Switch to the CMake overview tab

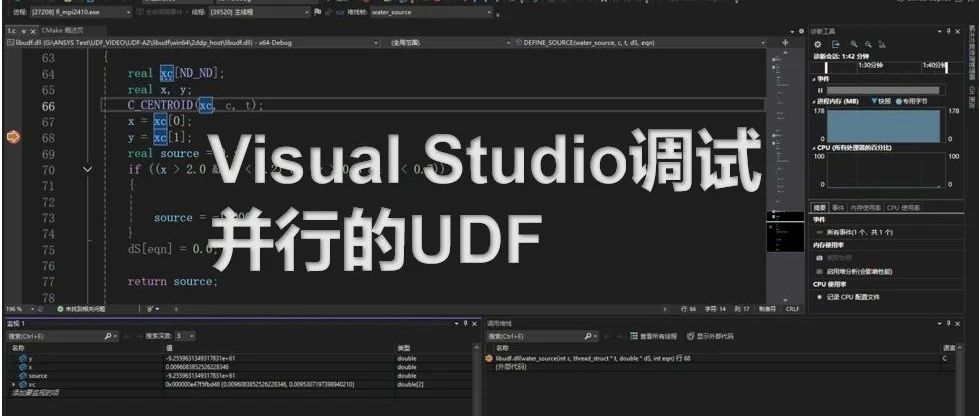(x=64, y=31)
